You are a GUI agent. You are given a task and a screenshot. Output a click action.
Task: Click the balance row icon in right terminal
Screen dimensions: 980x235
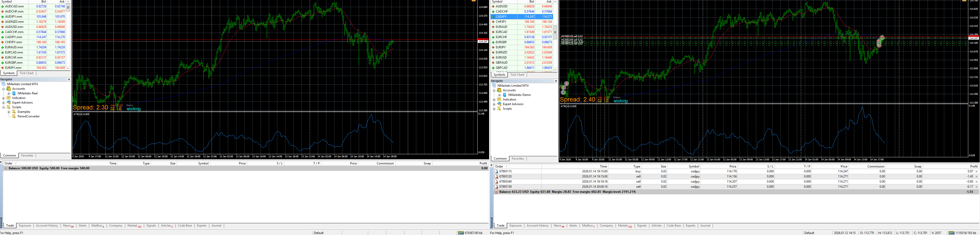tap(496, 192)
